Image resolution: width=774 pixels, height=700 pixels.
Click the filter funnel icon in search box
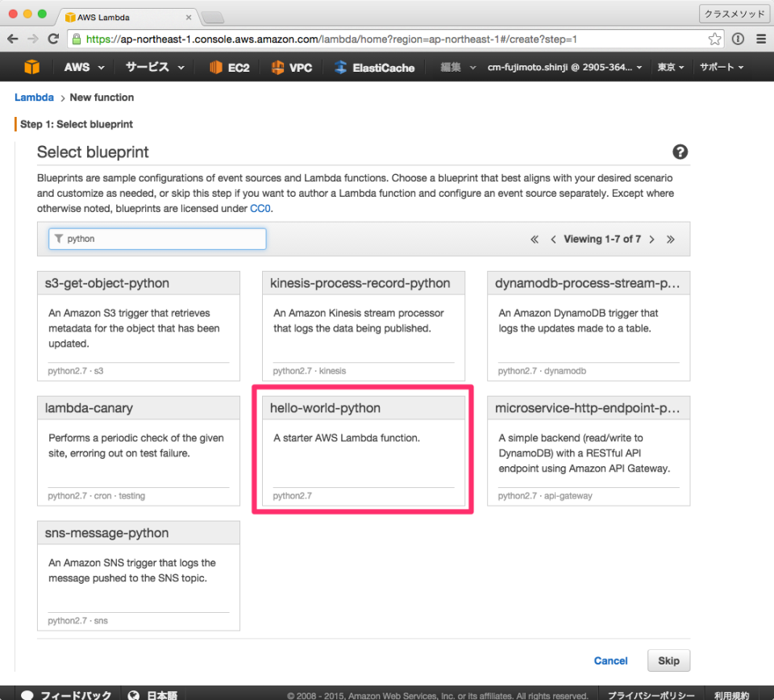click(x=57, y=239)
